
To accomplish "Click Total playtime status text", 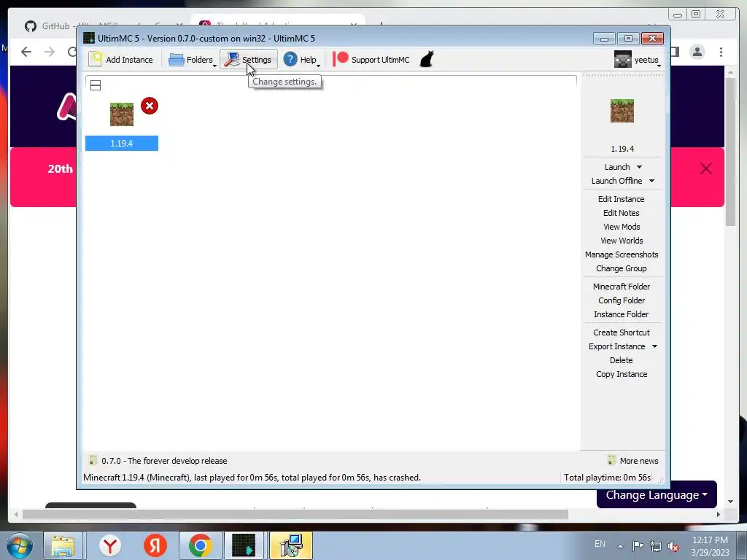I will [607, 477].
